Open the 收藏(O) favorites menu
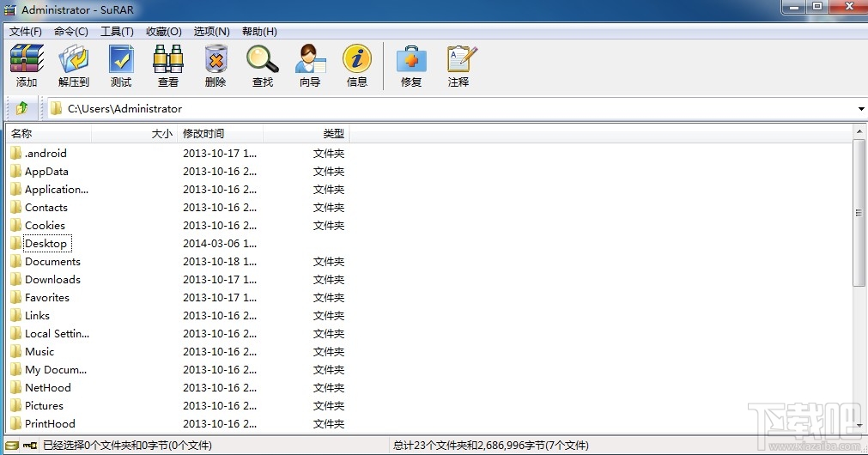 (164, 32)
